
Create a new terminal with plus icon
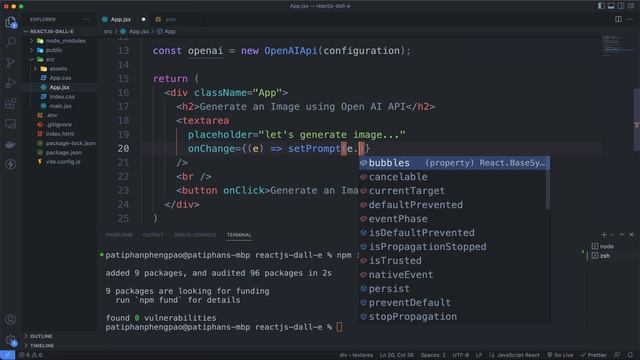tap(604, 235)
